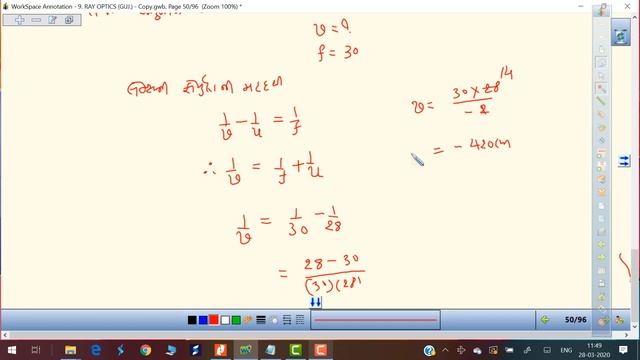
Task: Open the line end style options
Action: tap(287, 320)
